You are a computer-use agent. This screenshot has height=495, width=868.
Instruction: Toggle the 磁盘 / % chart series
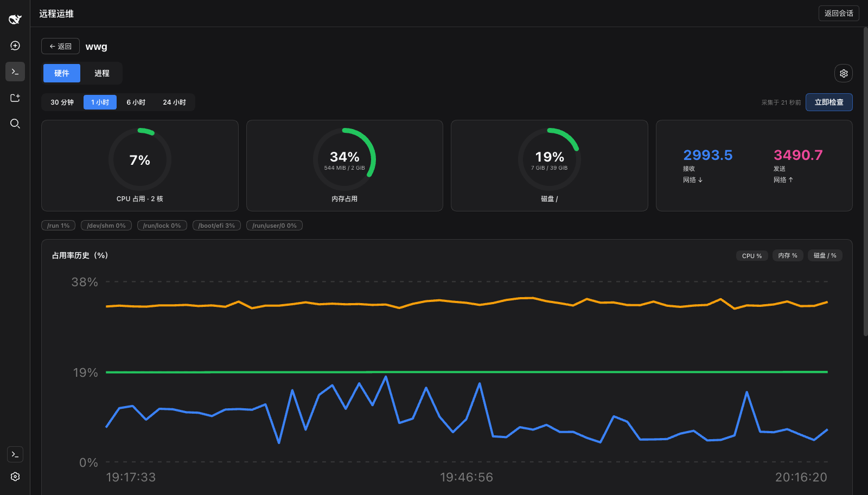point(825,255)
